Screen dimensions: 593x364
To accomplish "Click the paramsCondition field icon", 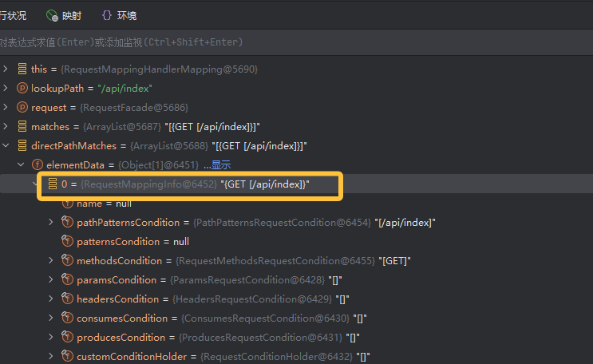I will 68,280.
